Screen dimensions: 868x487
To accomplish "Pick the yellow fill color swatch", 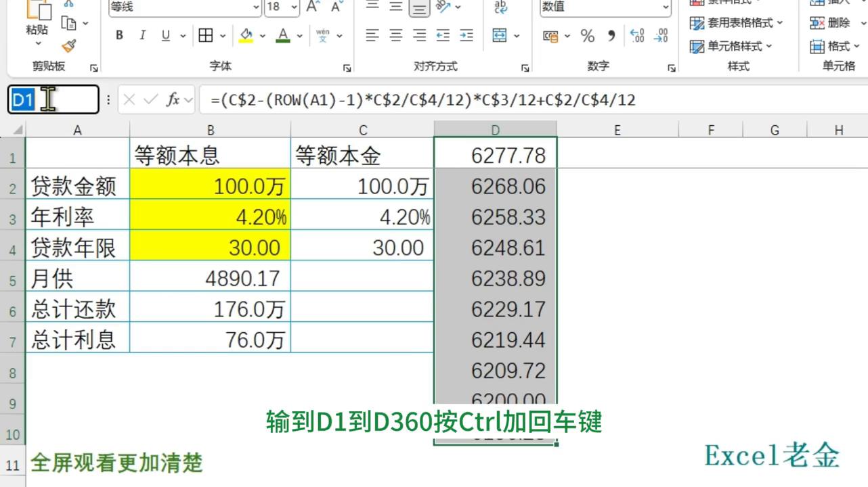I will pos(247,41).
